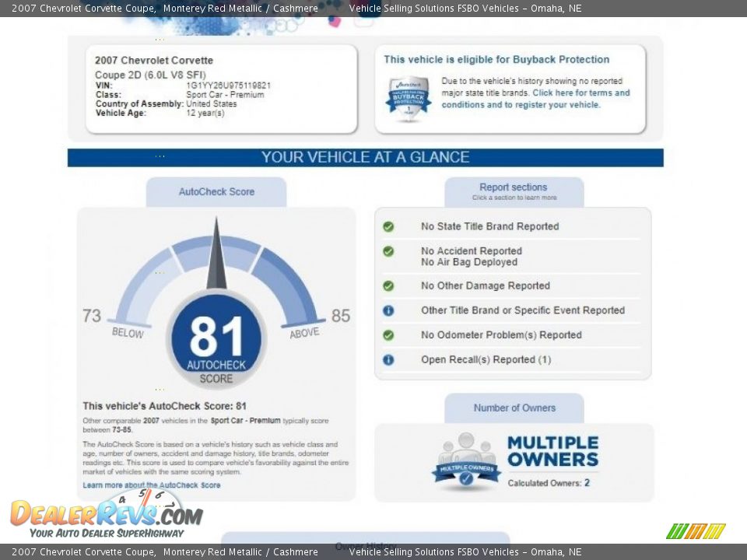Click green check icon beside No Odometer Problem(s)

388,335
